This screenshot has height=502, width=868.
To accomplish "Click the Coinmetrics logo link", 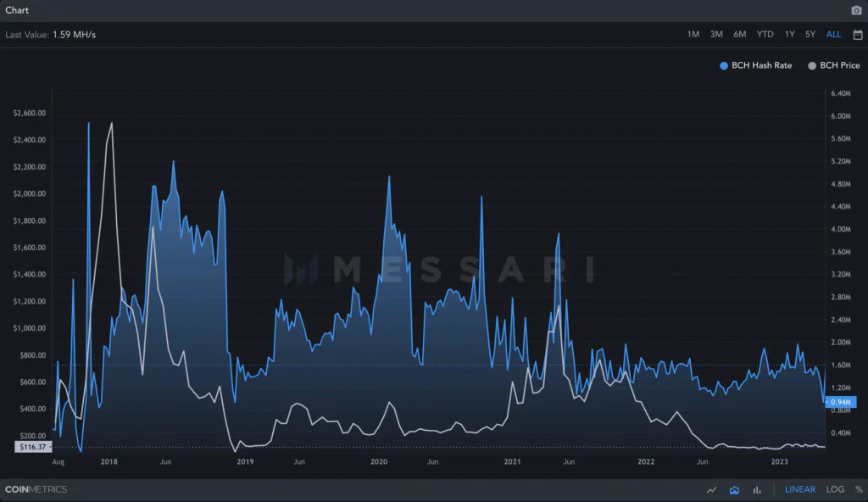I will [x=36, y=490].
